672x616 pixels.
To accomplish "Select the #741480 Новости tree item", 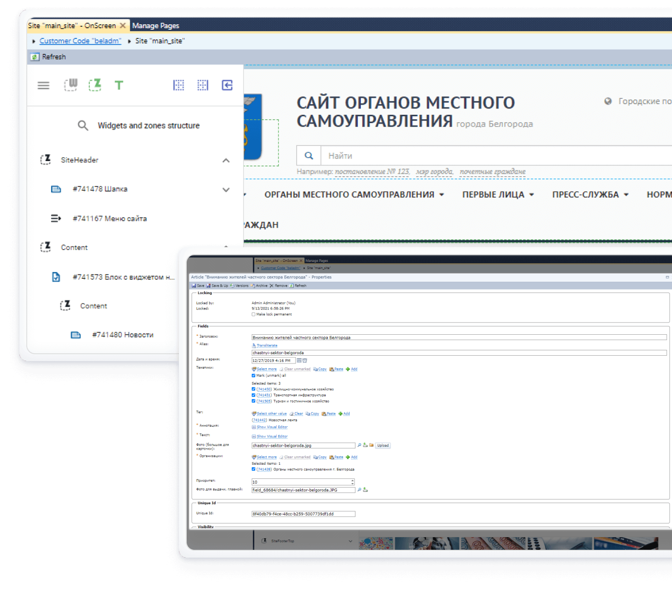I will pos(123,335).
